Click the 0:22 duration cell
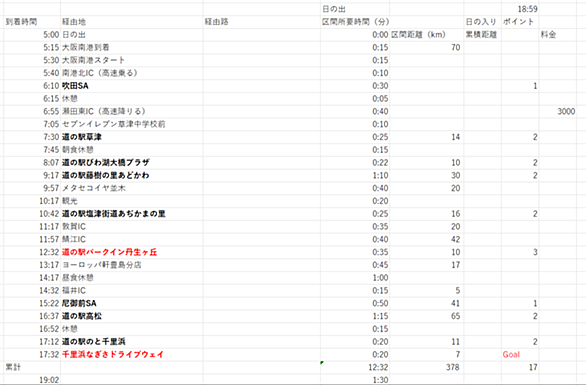586x385 pixels. point(355,163)
